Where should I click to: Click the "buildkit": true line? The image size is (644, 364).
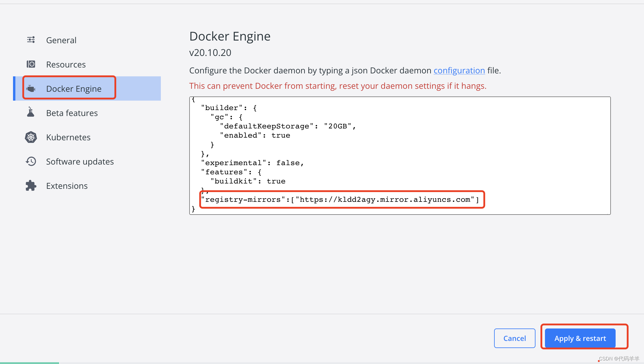[x=248, y=181]
